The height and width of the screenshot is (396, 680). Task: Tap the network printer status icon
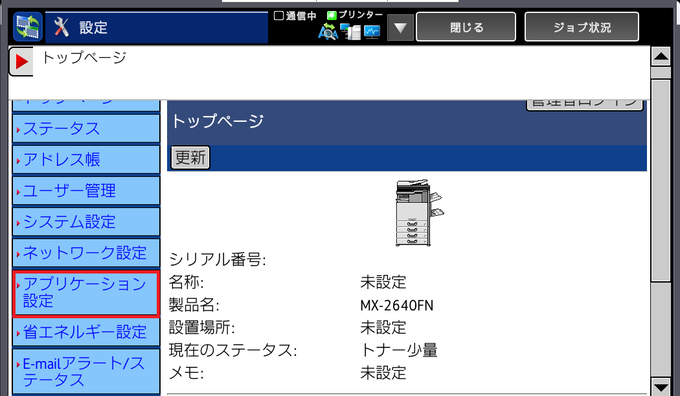click(350, 32)
